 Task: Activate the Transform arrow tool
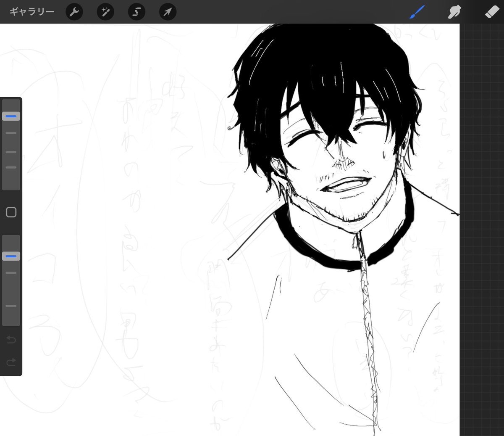pyautogui.click(x=168, y=12)
